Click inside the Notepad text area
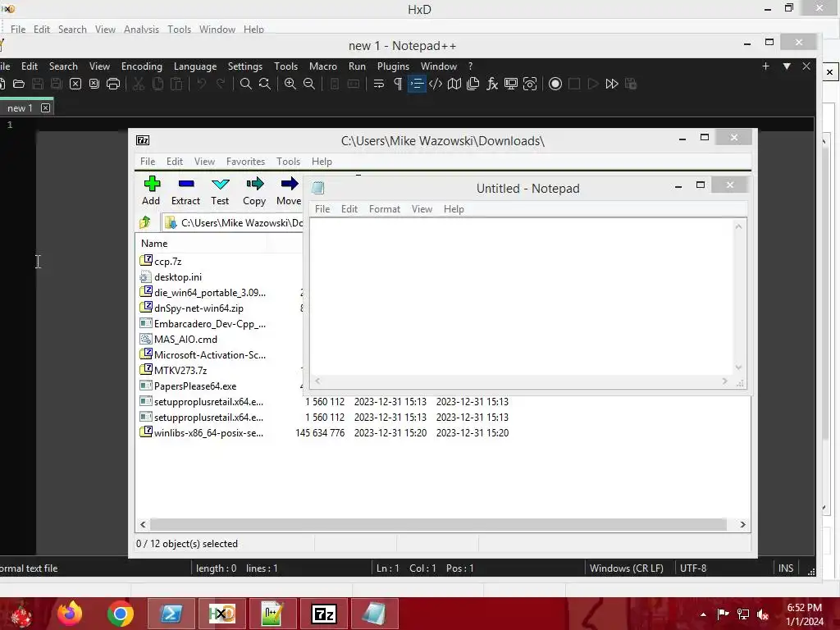Viewport: 840px width, 630px height. 521,297
